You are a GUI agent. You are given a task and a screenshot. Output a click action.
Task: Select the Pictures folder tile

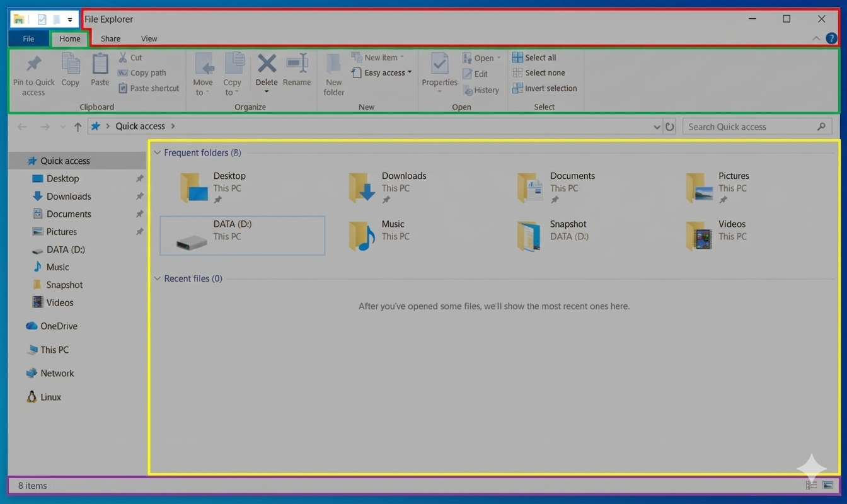click(x=747, y=187)
